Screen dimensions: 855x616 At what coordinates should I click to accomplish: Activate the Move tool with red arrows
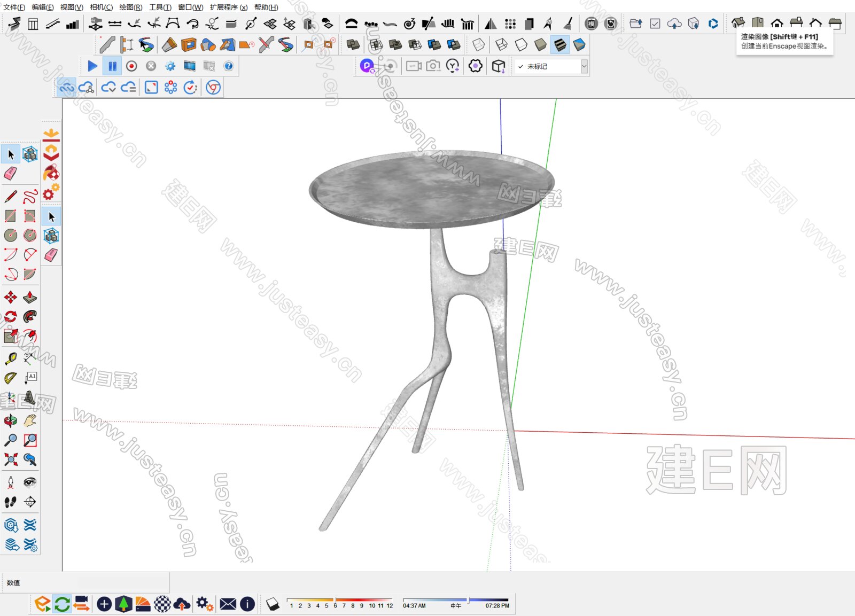click(x=10, y=298)
